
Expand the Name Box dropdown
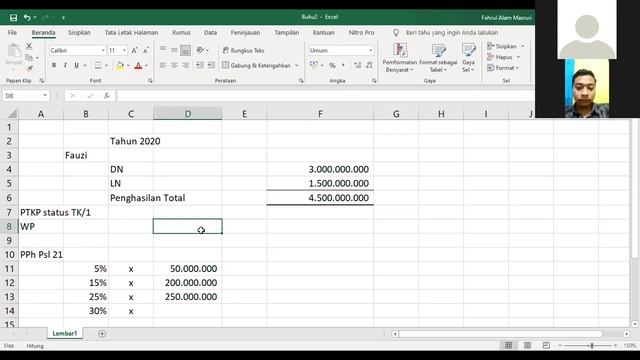click(45, 96)
